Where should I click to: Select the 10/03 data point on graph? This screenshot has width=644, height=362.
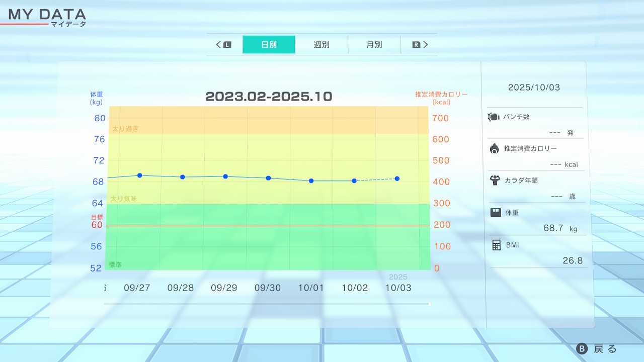click(x=397, y=178)
